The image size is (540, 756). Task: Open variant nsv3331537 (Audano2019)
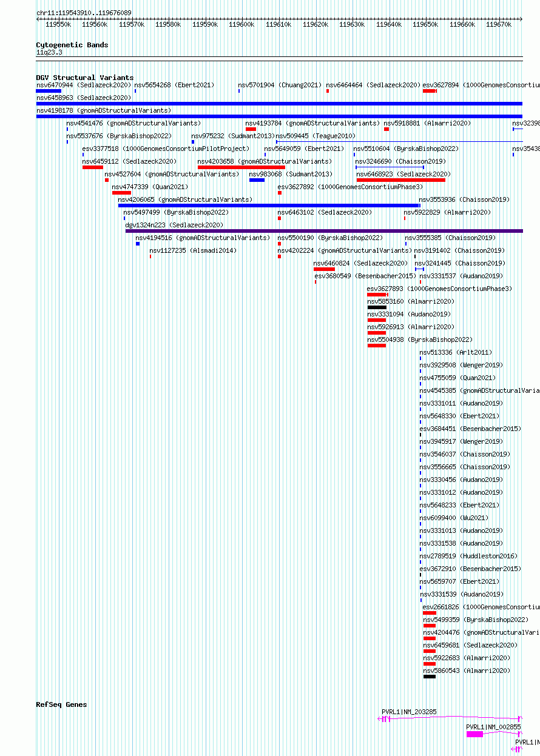point(461,276)
